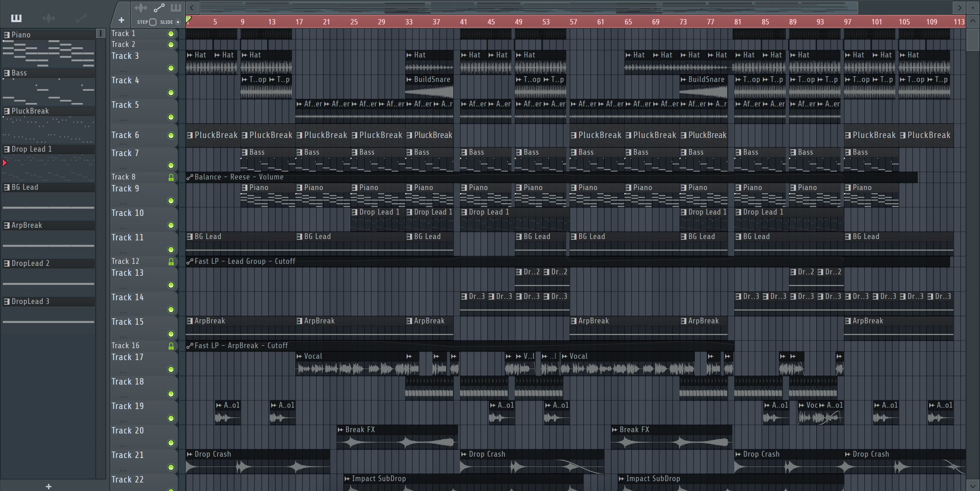The image size is (980, 491).
Task: Jump to bar 81 on the timeline ruler
Action: 738,22
